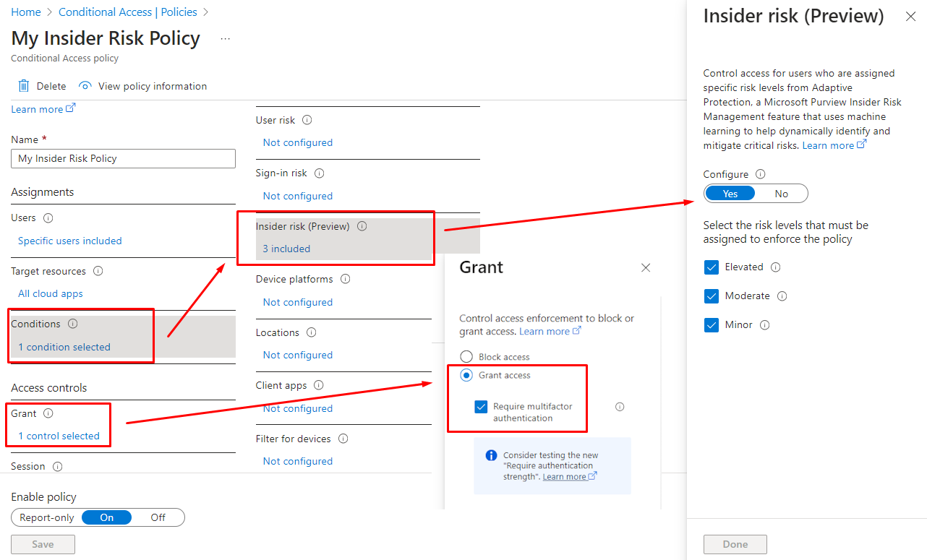Click the Delete trash icon
This screenshot has height=560, width=927.
click(x=24, y=86)
